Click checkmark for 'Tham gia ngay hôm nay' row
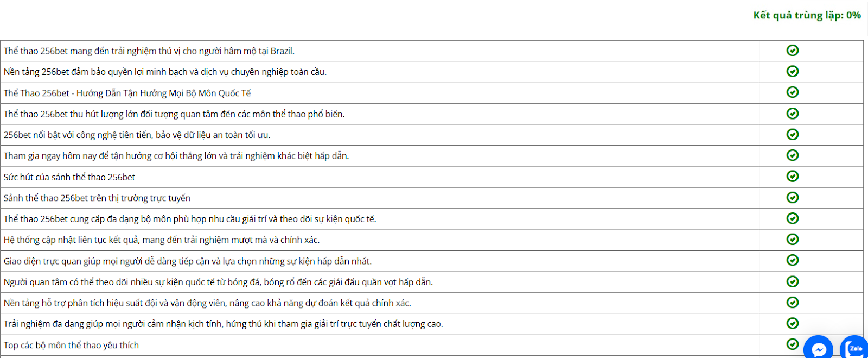Screen dimensions: 868x358 pos(793,155)
